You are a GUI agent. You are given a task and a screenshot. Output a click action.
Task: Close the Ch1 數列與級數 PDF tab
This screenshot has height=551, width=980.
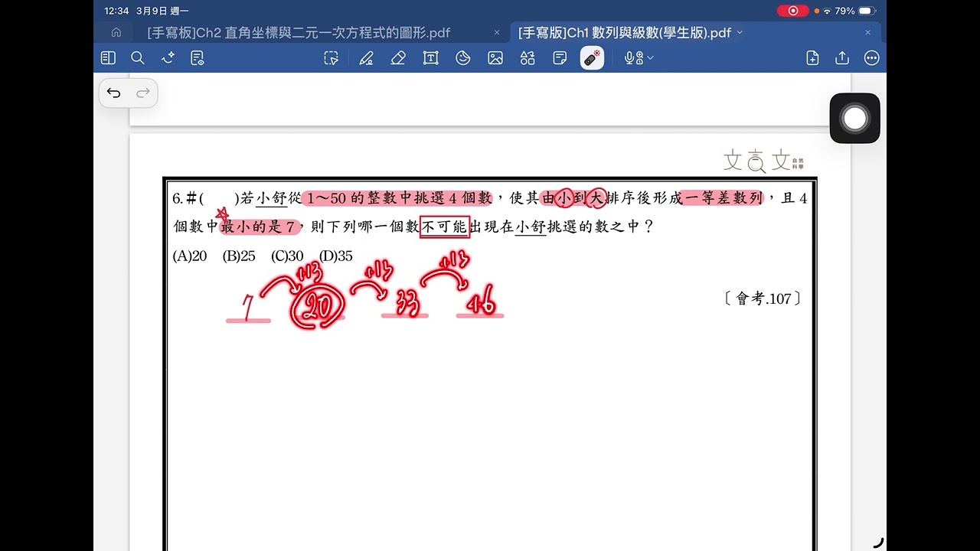point(868,33)
